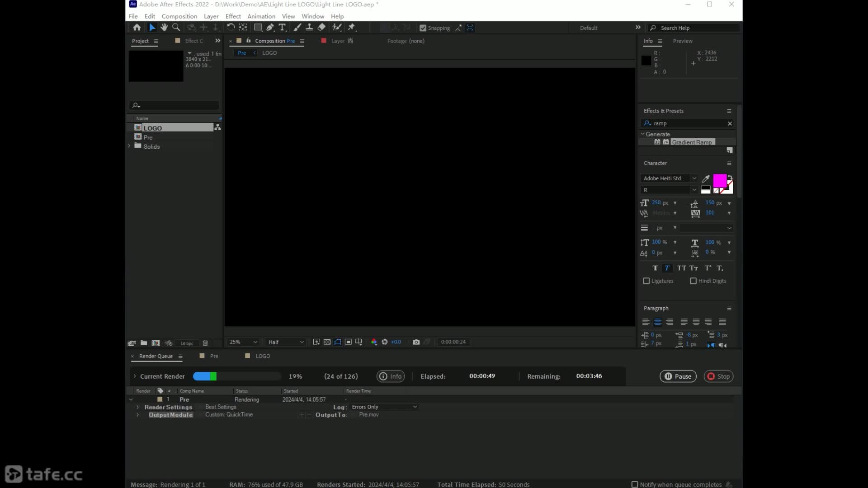Click the magenta fill color swatch
The height and width of the screenshot is (488, 868).
tap(719, 181)
